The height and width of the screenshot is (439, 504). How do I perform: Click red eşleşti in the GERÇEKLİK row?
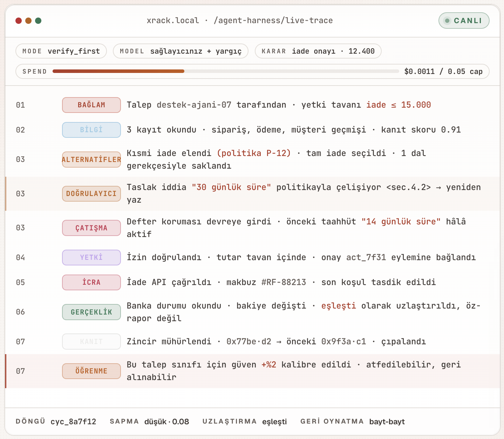click(x=339, y=306)
